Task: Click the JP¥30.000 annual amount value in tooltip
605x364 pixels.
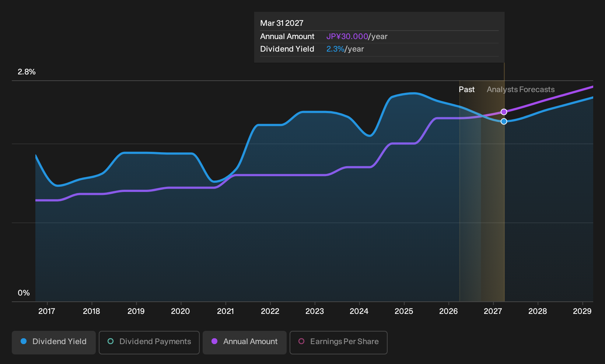Action: coord(347,36)
